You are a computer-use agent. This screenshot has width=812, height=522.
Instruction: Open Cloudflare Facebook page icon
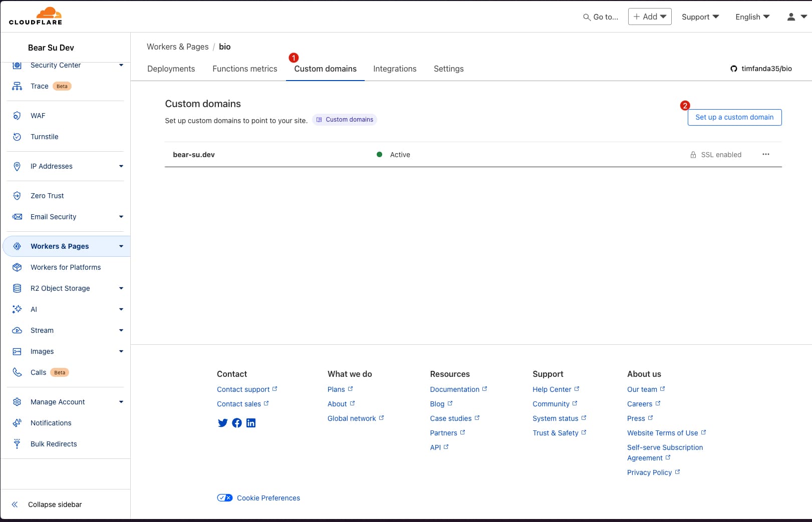[x=237, y=423]
